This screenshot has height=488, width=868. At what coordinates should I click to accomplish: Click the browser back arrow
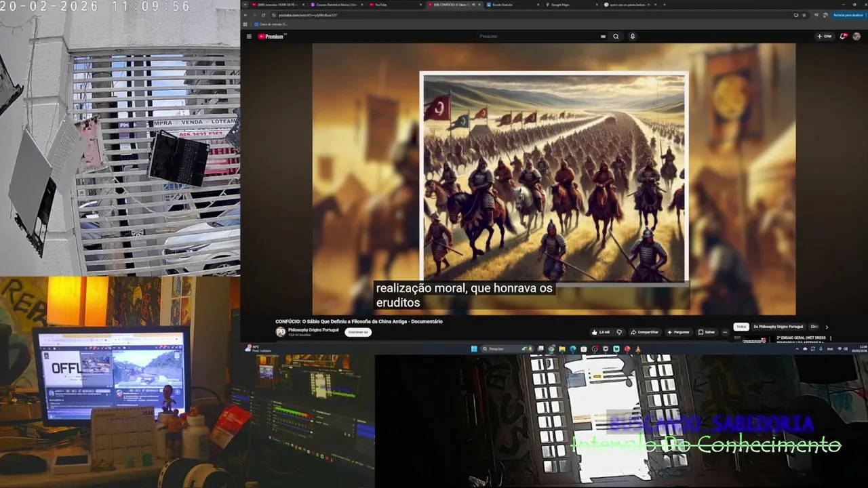[x=245, y=15]
